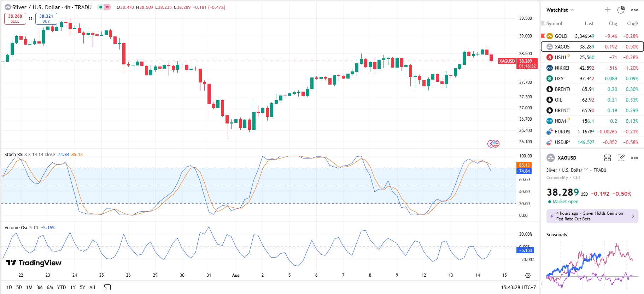Open the watchlist pie chart view icon

tap(621, 10)
